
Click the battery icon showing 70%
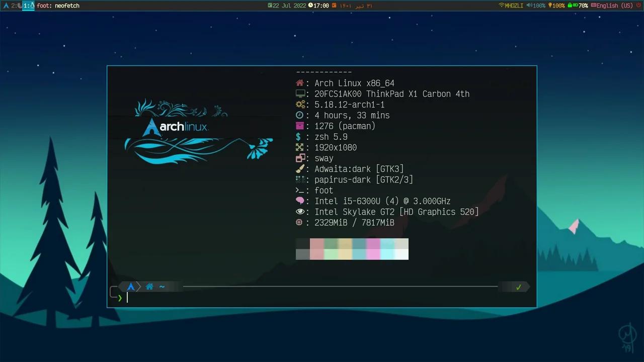(x=576, y=5)
